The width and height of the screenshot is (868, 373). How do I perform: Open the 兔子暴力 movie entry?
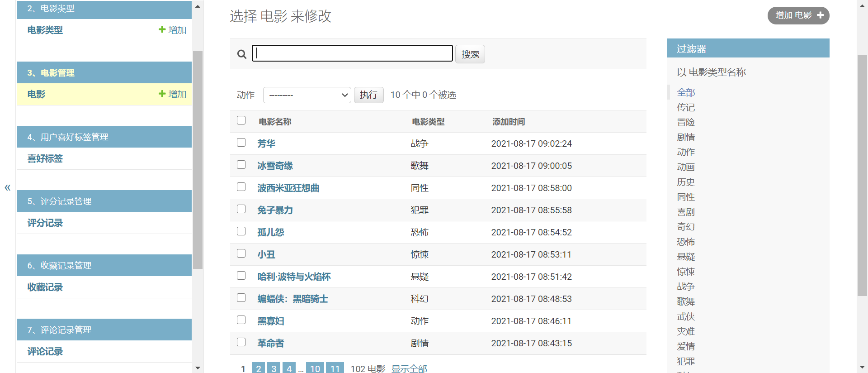click(275, 210)
